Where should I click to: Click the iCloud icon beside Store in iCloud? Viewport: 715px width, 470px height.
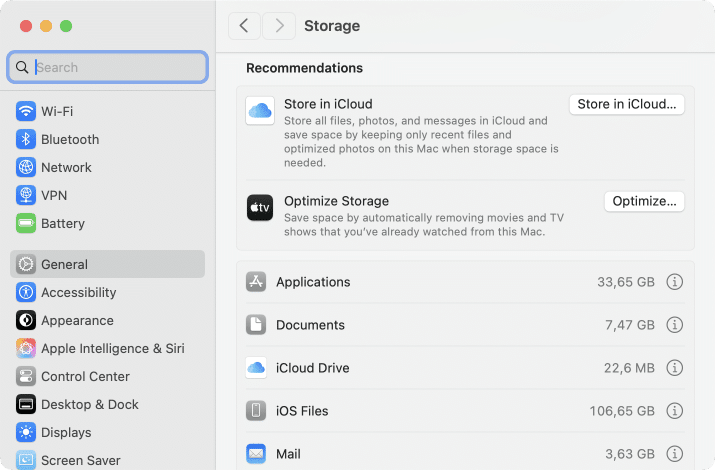(260, 110)
